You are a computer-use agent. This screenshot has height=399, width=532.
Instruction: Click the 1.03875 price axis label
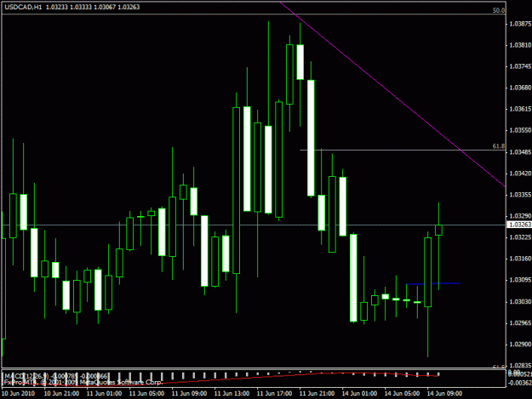pos(520,24)
